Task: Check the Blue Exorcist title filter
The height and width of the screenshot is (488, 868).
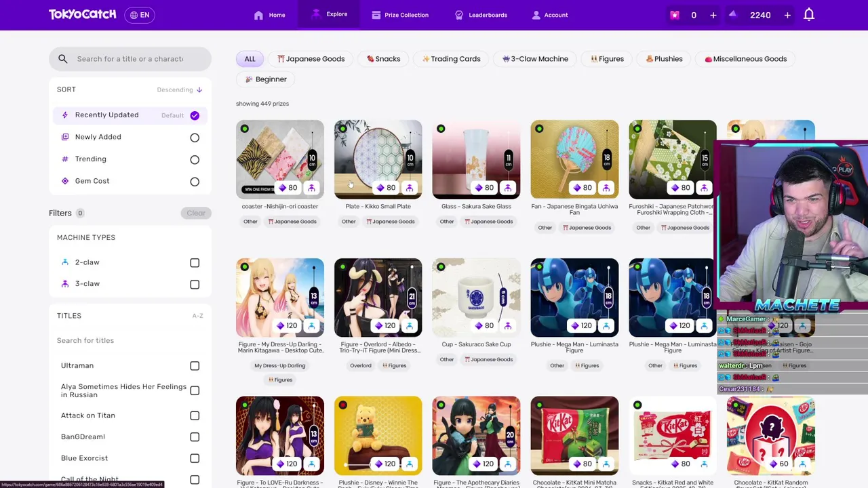Action: click(x=195, y=458)
